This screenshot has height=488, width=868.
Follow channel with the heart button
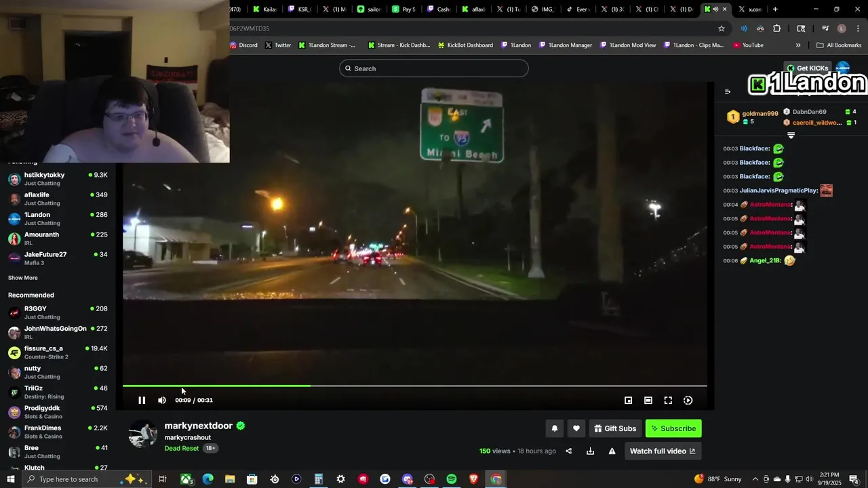coord(576,428)
